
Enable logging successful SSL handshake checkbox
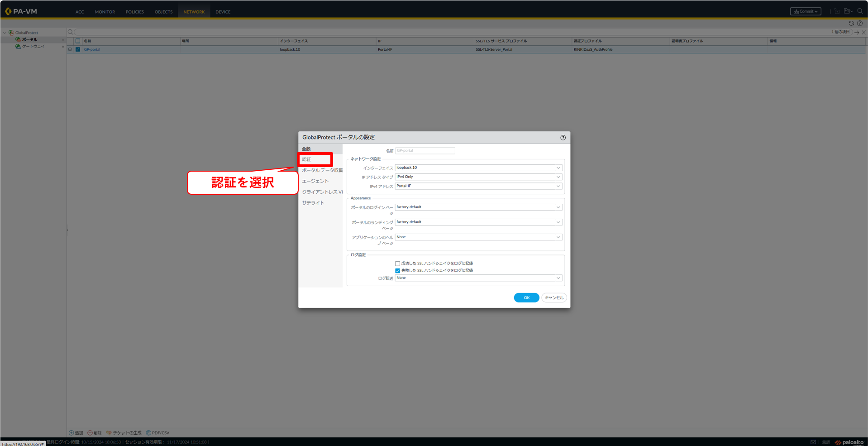tap(397, 264)
